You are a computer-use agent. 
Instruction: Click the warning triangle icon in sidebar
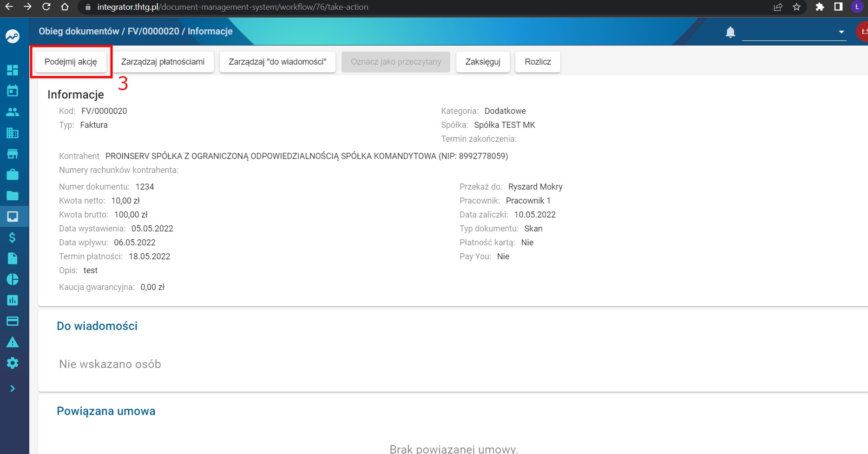(13, 342)
